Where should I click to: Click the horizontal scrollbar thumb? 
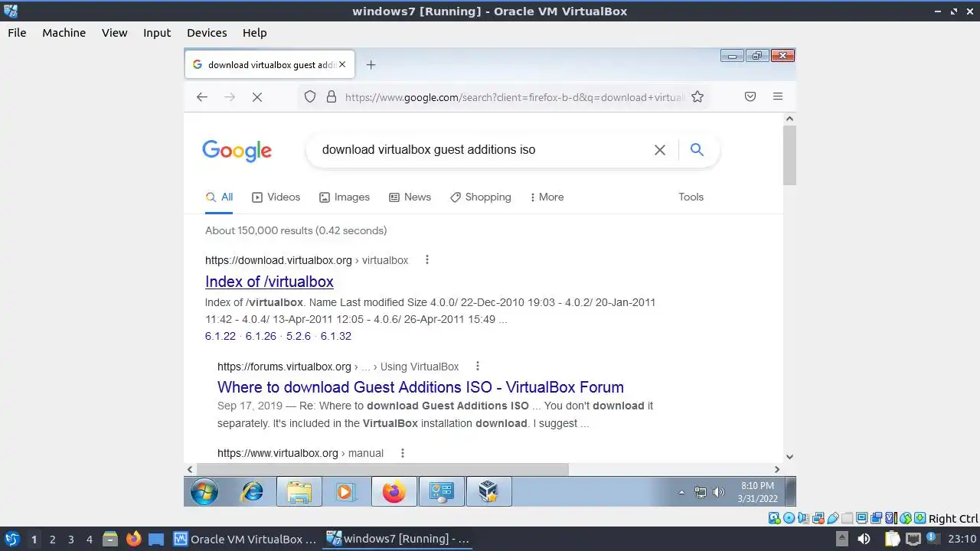pos(383,469)
